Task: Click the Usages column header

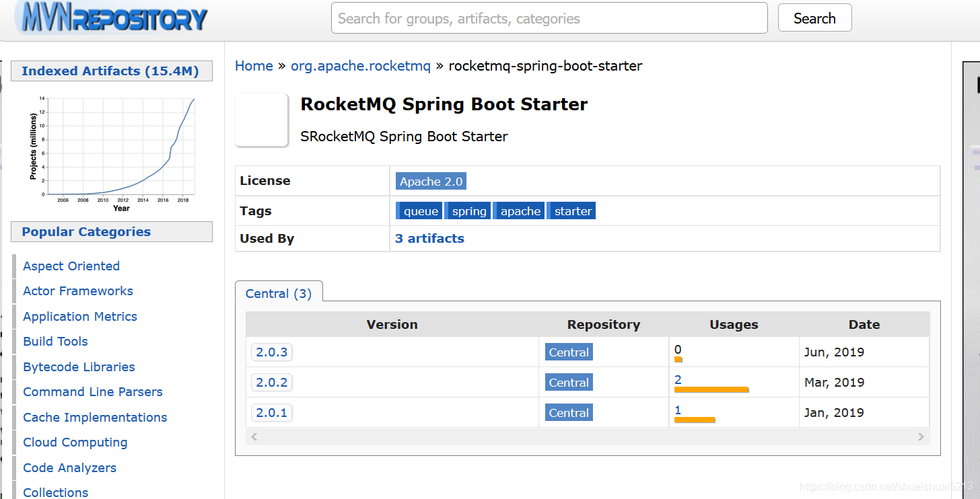Action: click(x=734, y=324)
